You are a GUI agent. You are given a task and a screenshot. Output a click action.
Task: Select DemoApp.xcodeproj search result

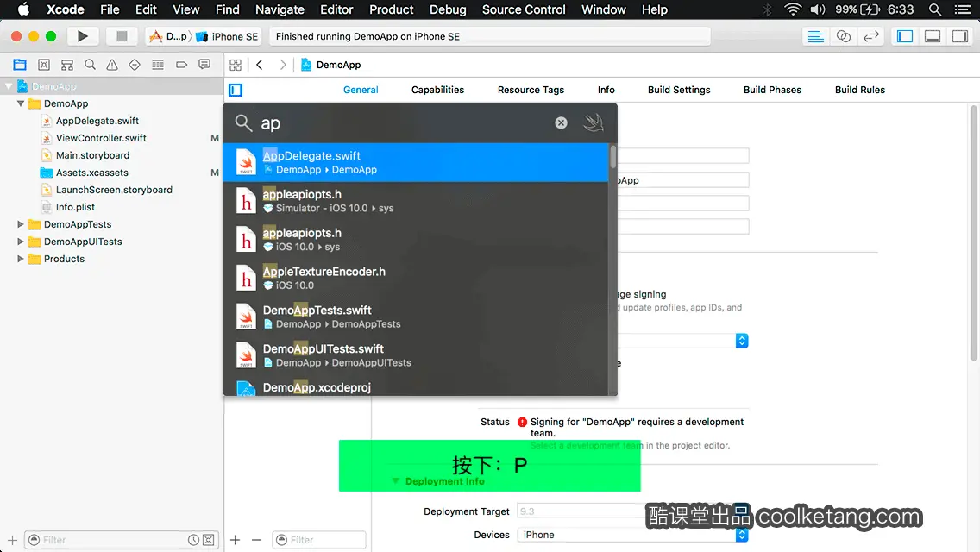click(416, 386)
